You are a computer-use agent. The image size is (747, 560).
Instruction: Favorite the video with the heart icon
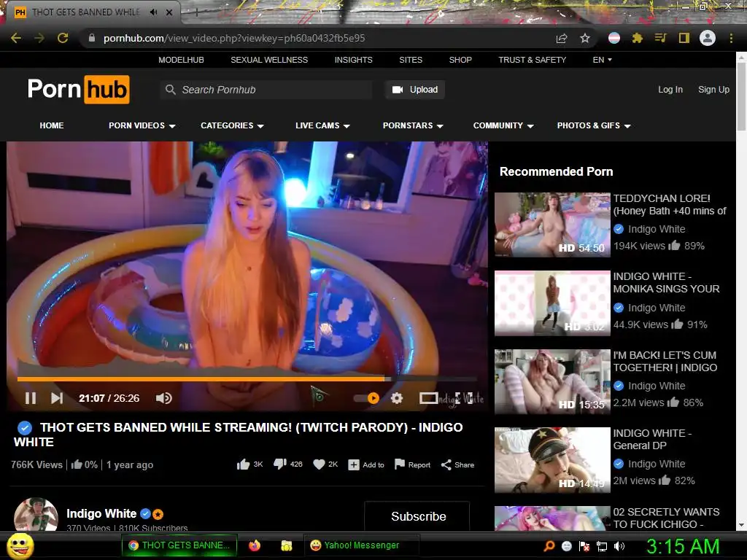(319, 464)
